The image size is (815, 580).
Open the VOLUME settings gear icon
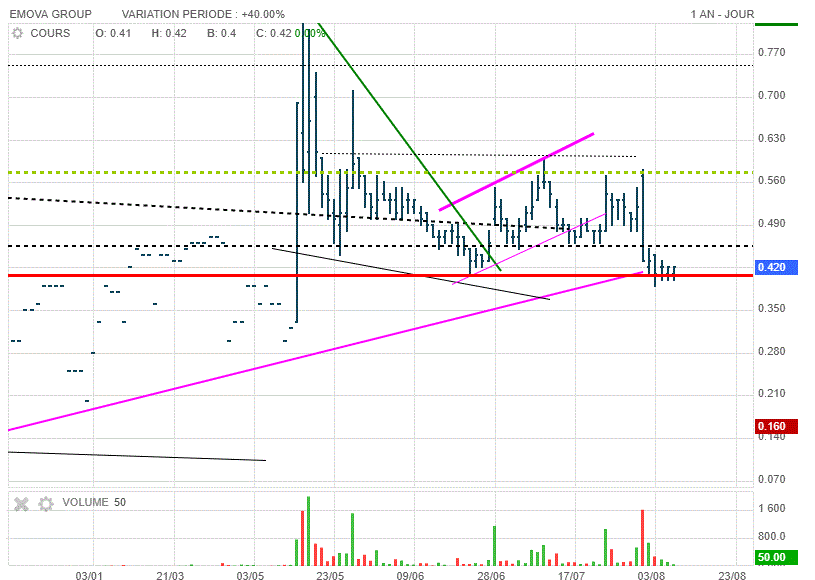point(46,504)
